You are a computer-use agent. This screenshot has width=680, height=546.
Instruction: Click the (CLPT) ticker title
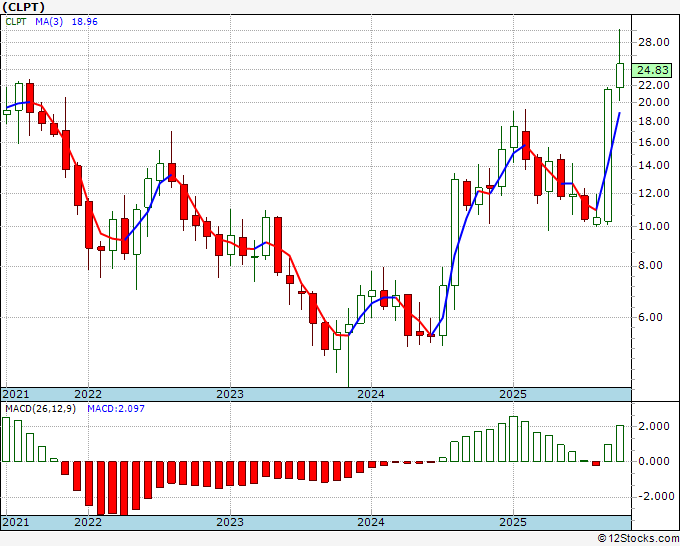coord(23,7)
